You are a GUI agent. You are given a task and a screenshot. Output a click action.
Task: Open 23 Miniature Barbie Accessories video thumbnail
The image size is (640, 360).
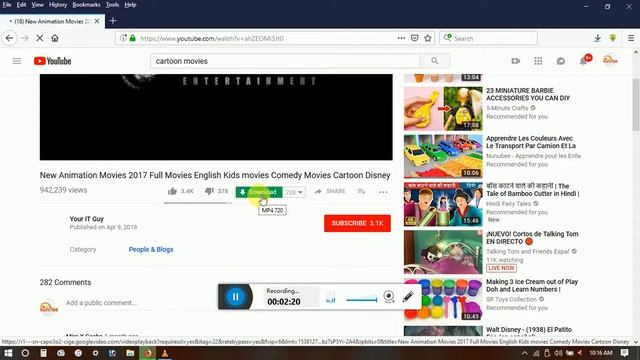point(443,108)
